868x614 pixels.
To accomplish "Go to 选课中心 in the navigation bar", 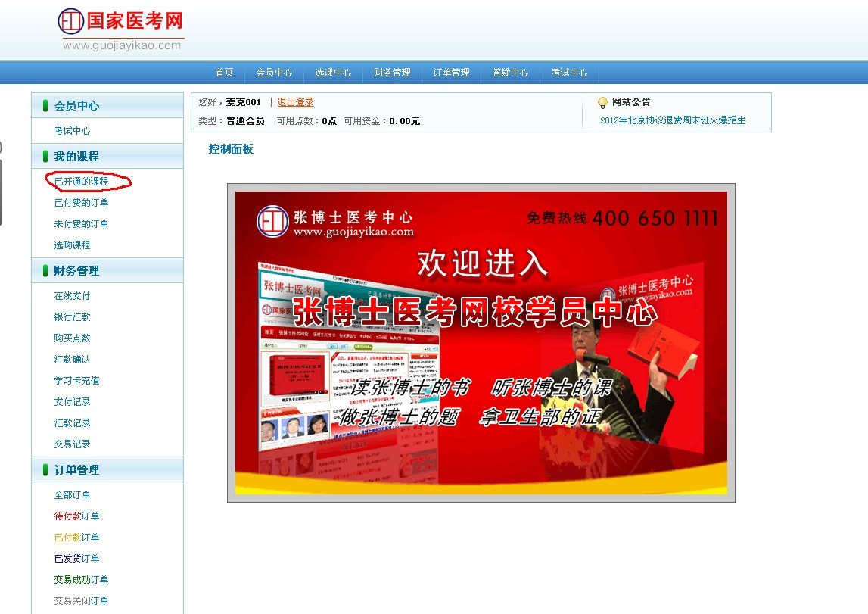I will click(x=333, y=73).
